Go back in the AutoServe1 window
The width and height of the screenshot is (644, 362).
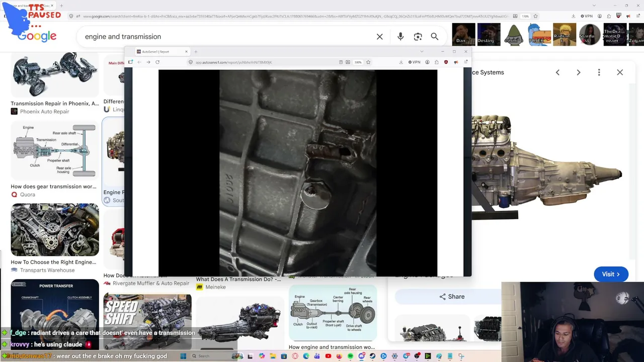(x=139, y=62)
